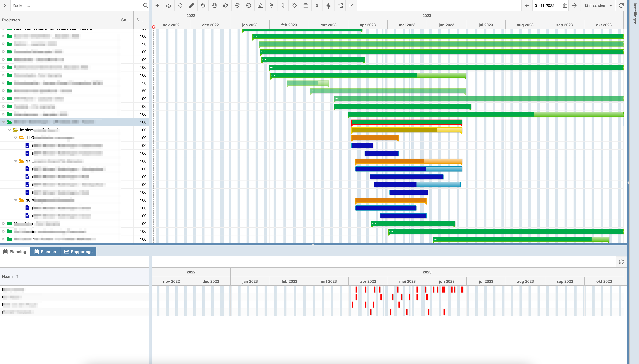Select the pencil edit icon
Viewport: 639px width, 364px height.
tap(191, 6)
